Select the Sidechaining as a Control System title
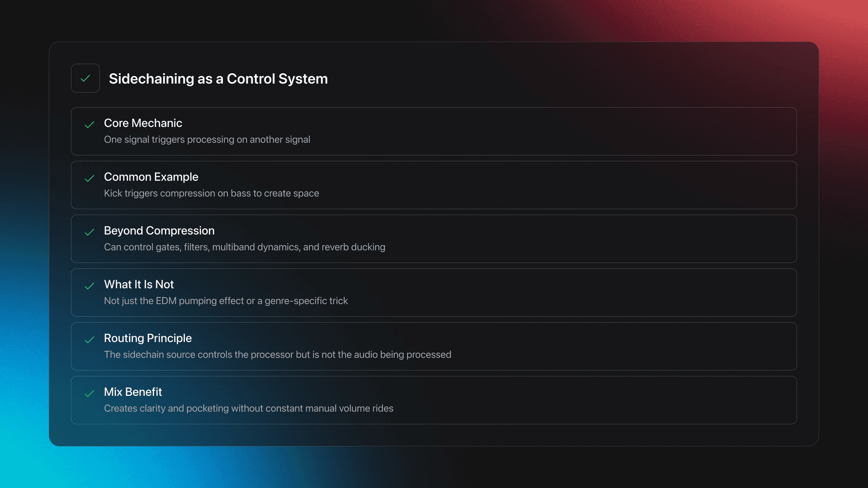 pyautogui.click(x=218, y=79)
